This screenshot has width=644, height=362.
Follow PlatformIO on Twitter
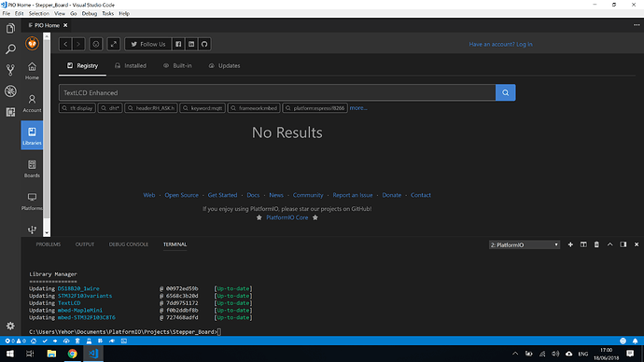click(x=147, y=44)
